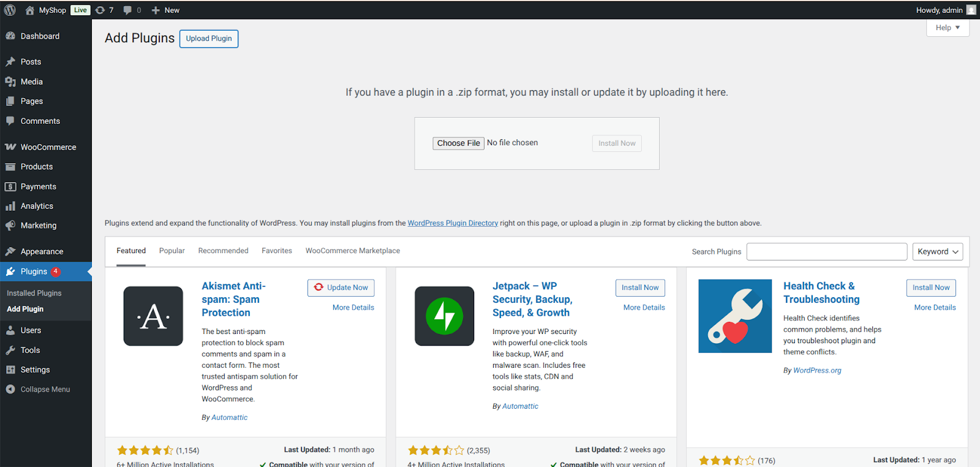Open More Details for Akismet
Viewport: 980px width, 467px height.
pyautogui.click(x=353, y=308)
